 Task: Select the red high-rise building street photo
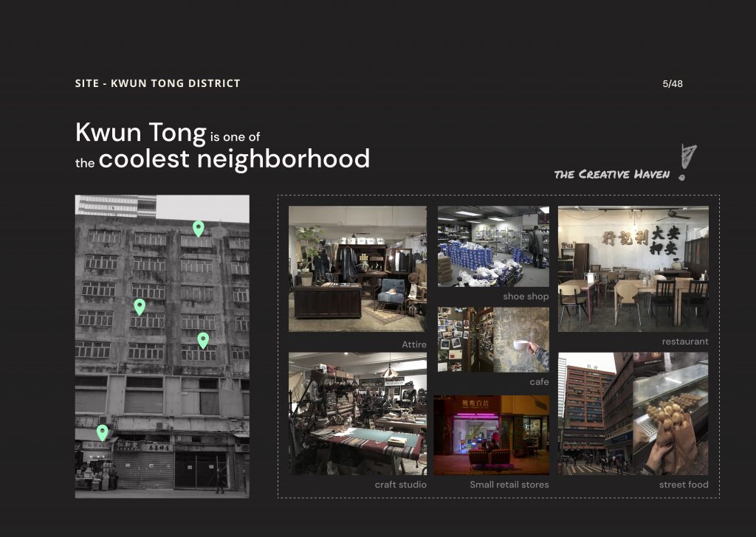click(x=595, y=413)
